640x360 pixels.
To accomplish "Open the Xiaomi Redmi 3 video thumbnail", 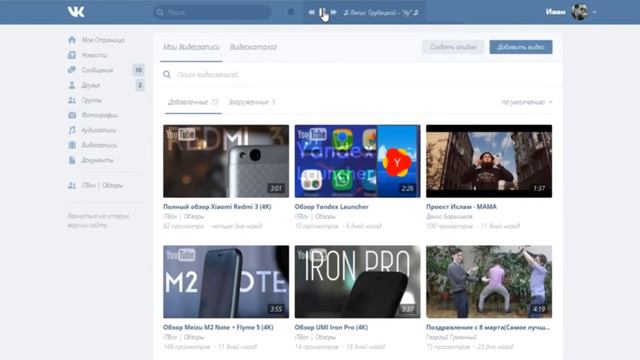I will click(x=226, y=161).
